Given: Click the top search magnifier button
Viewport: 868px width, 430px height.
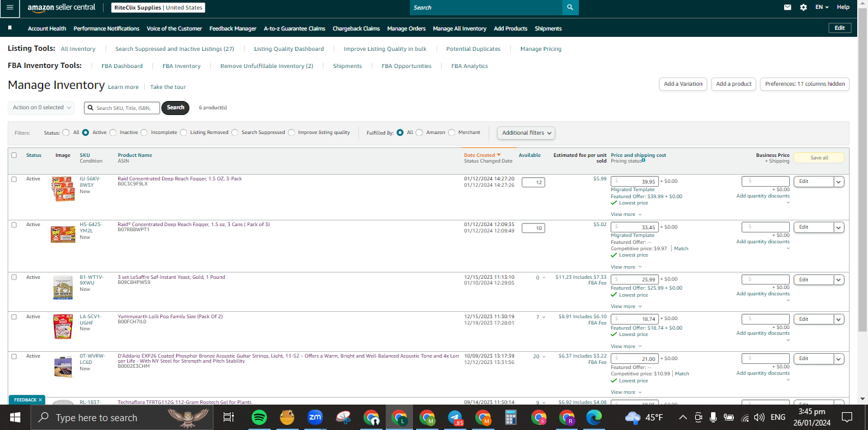Looking at the screenshot, I should [x=571, y=8].
